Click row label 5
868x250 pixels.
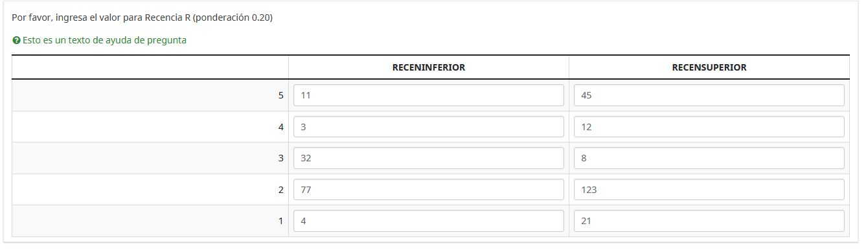(280, 95)
